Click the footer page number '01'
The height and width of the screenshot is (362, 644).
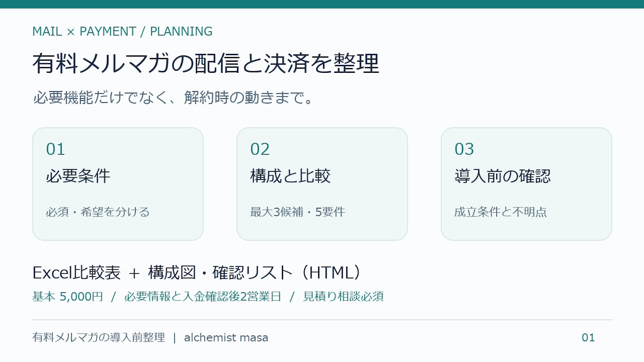click(588, 338)
